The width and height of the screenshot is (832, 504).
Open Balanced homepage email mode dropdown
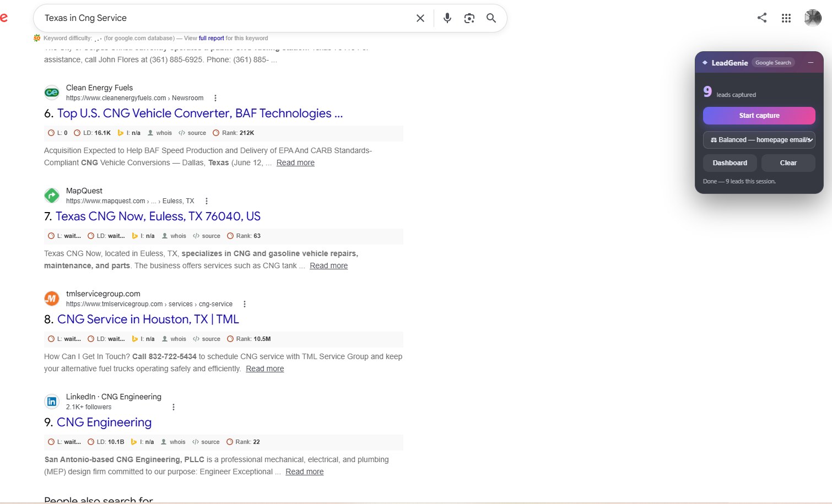coord(759,140)
